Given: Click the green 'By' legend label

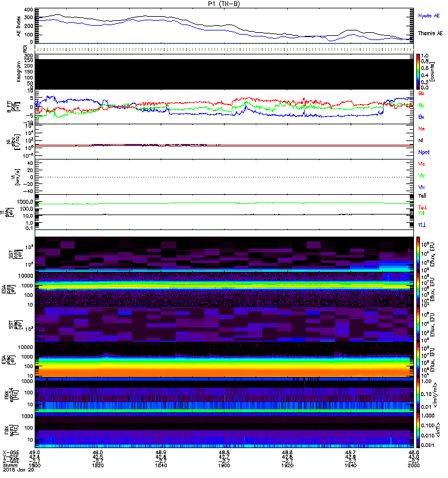Looking at the screenshot, I should click(421, 105).
